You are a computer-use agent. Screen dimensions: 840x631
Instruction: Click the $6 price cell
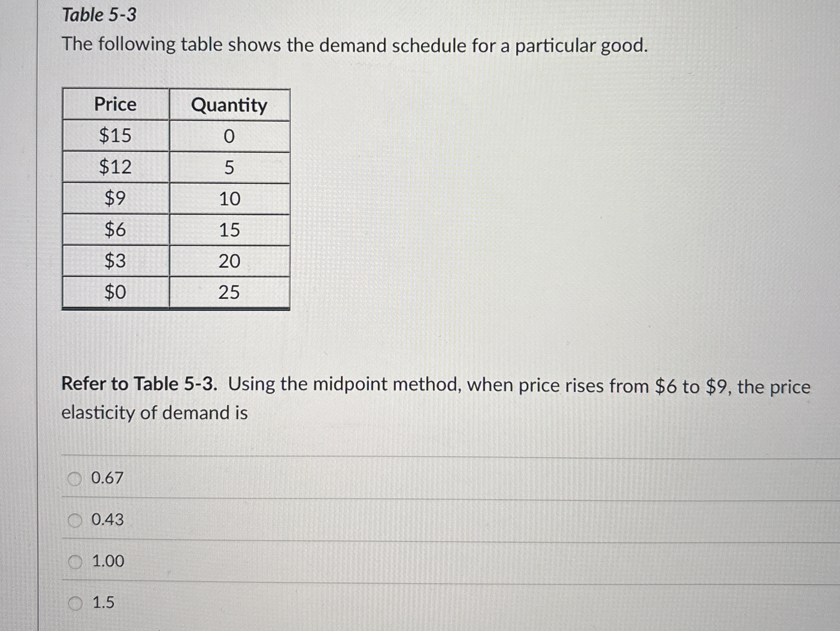coord(115,230)
